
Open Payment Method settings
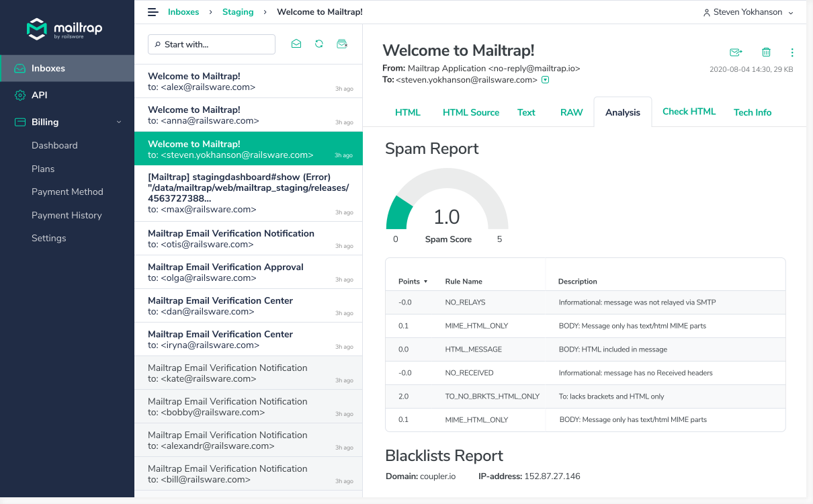tap(67, 192)
